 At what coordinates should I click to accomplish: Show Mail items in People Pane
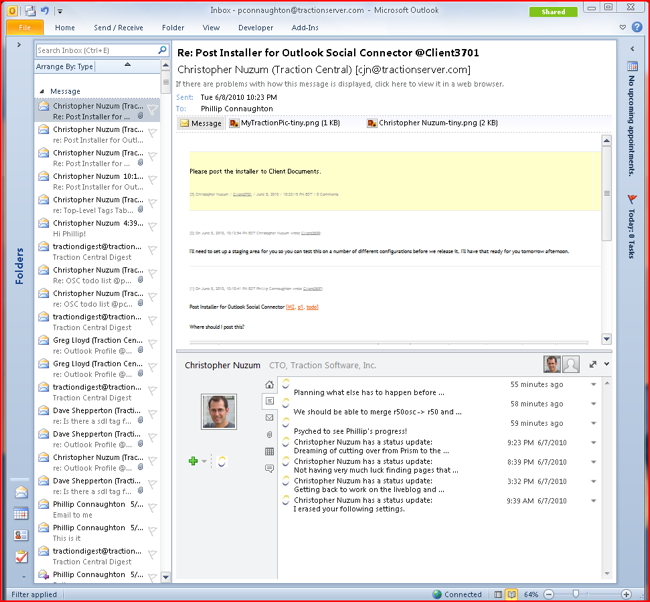(269, 418)
